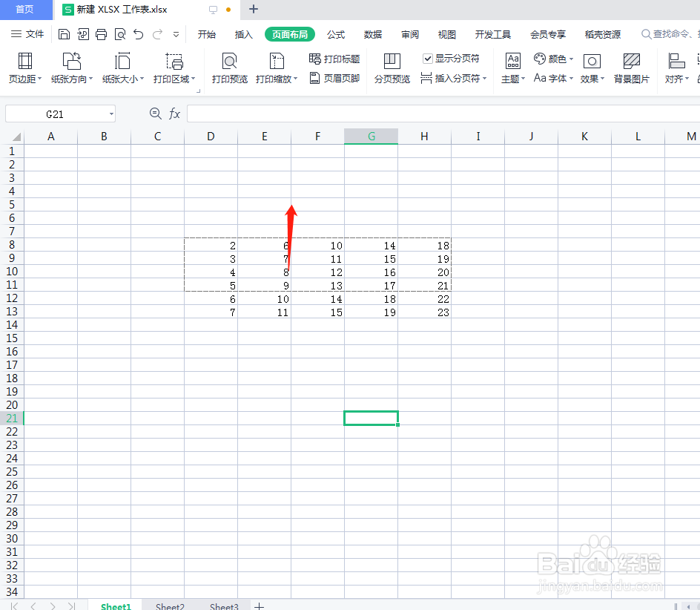Click the Header and Footer (页眉页脚) button
Viewport: 700px width, 610px height.
click(x=334, y=78)
